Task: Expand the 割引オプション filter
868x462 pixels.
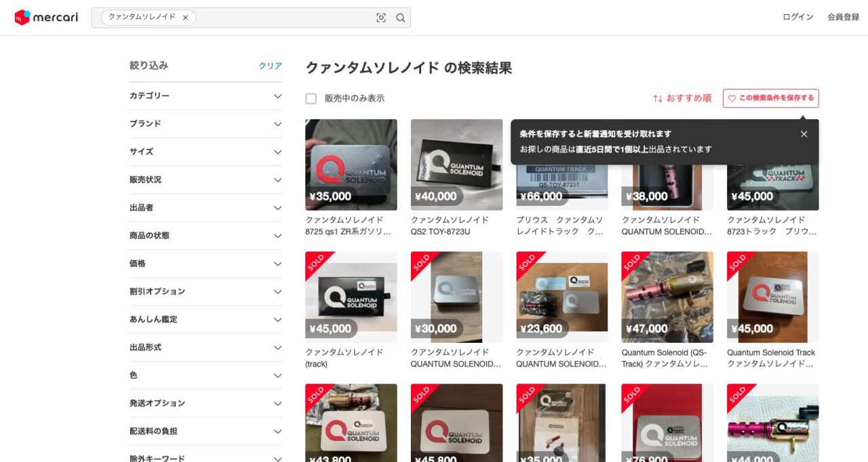Action: coord(206,291)
